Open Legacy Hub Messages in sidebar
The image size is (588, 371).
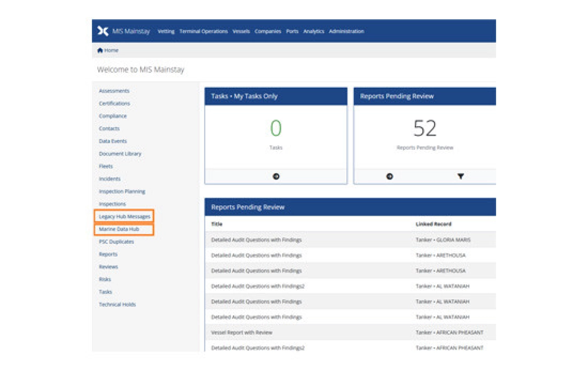tap(124, 216)
